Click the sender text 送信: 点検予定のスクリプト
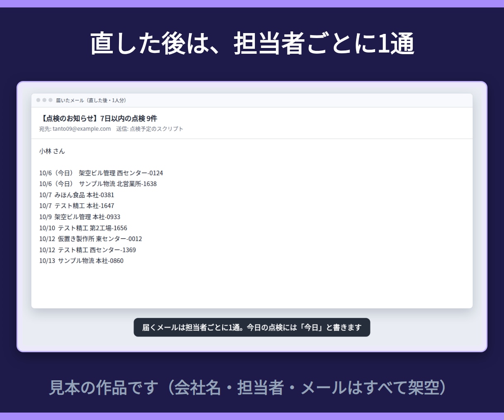Screen dimensions: 504x420 click(x=150, y=129)
